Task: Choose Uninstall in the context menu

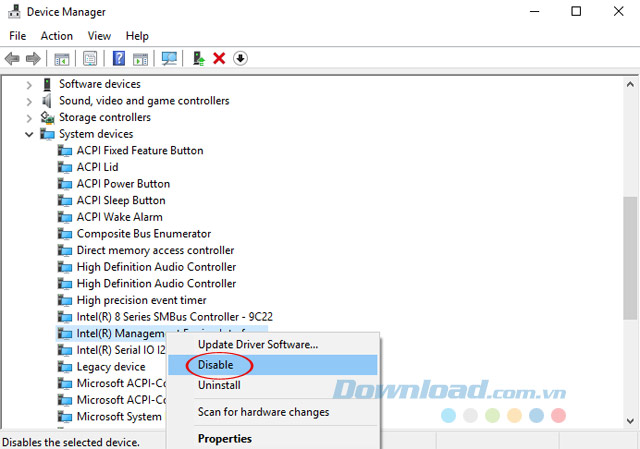Action: (273, 385)
